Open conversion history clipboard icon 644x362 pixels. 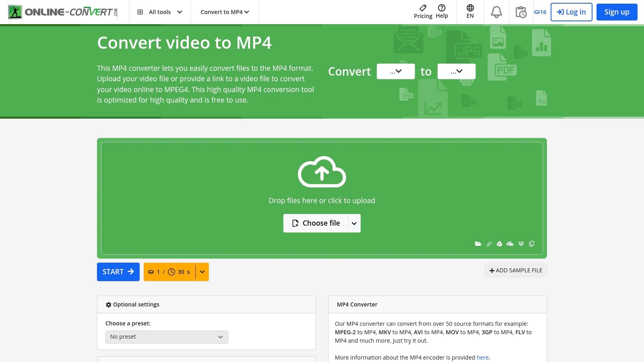(521, 12)
